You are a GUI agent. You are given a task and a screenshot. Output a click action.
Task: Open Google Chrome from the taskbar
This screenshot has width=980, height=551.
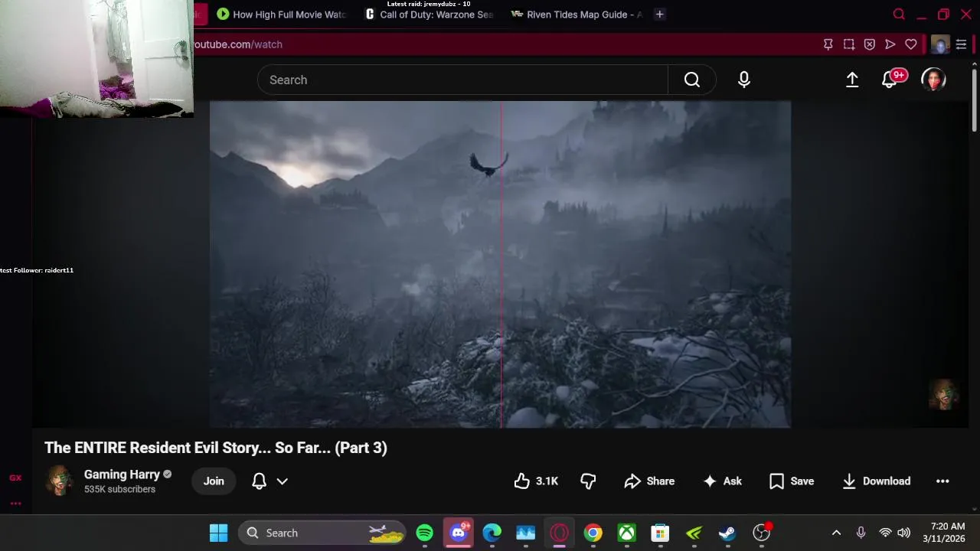593,533
